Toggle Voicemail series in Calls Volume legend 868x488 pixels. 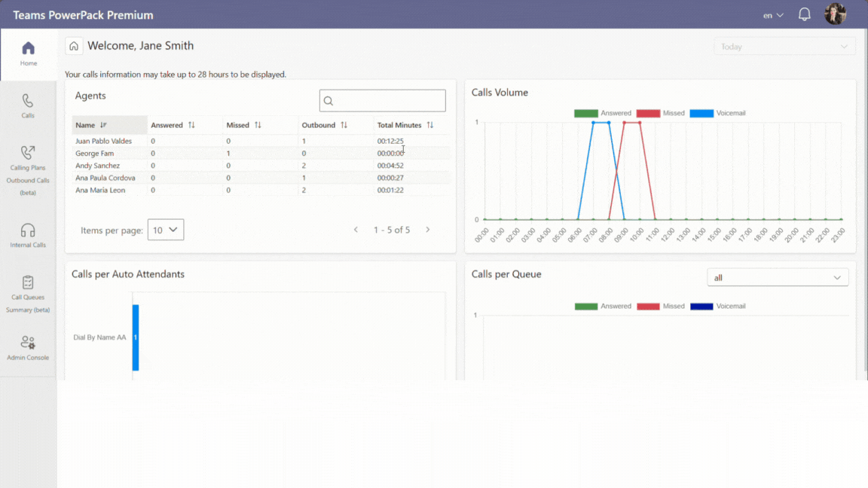pos(717,113)
